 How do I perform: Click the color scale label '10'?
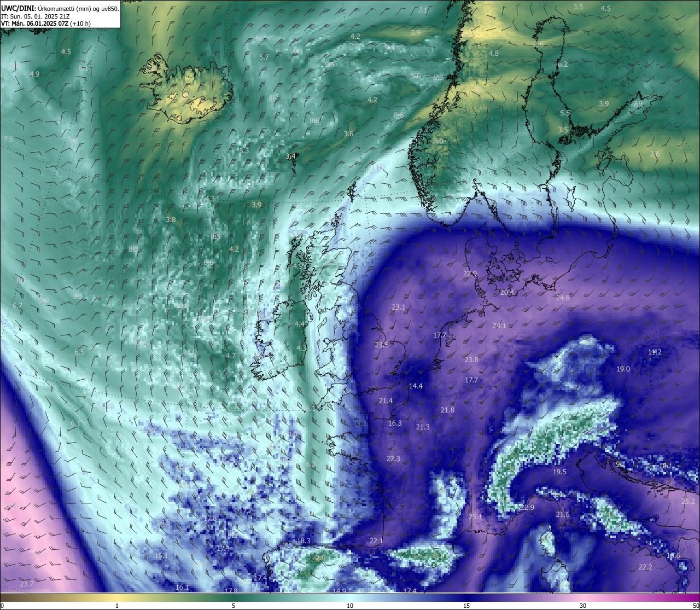(x=350, y=606)
